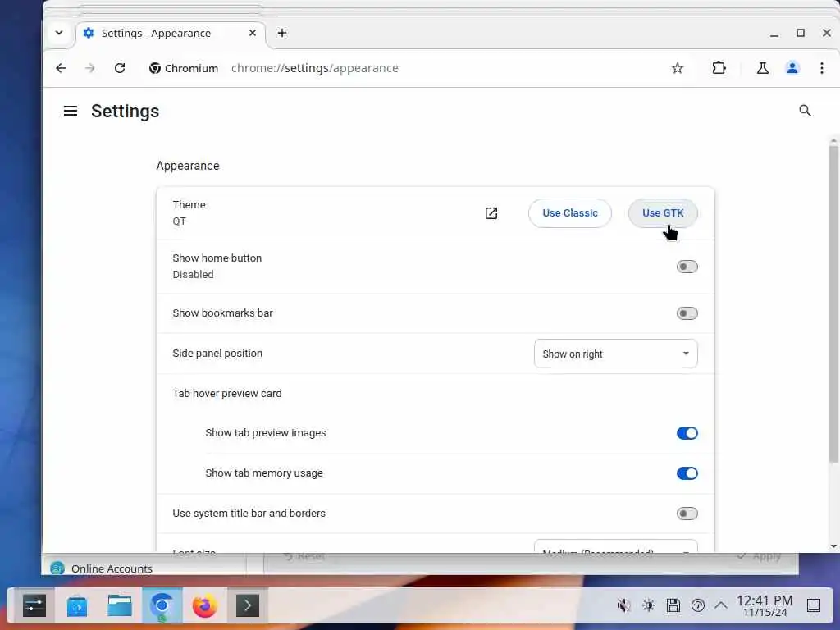Open the Chromium three-dot menu
Viewport: 840px width, 630px height.
[822, 68]
